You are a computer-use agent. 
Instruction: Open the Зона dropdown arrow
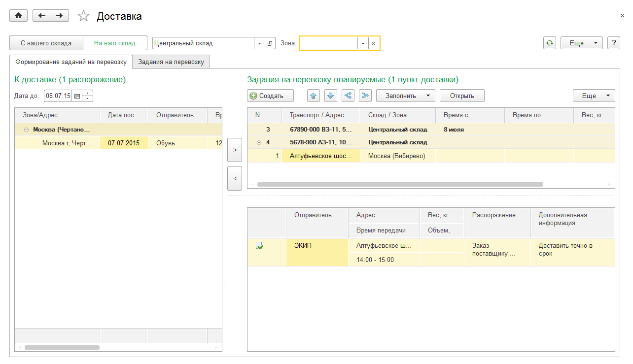(x=363, y=43)
